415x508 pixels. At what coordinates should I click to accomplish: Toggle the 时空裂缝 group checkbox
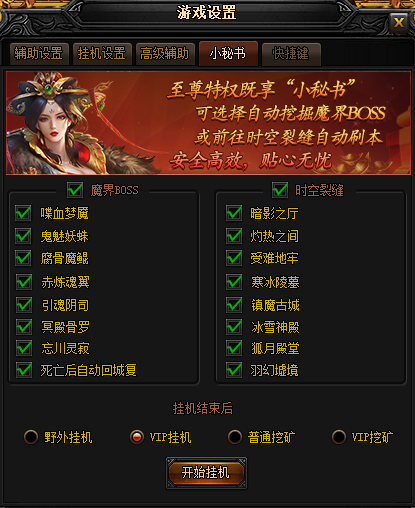(280, 190)
